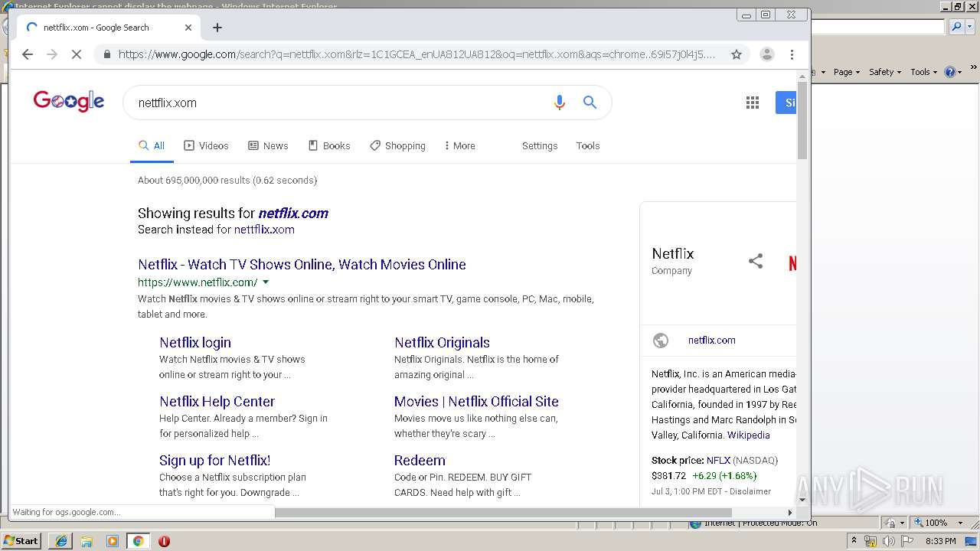
Task: Click the Google logo
Action: [x=68, y=102]
